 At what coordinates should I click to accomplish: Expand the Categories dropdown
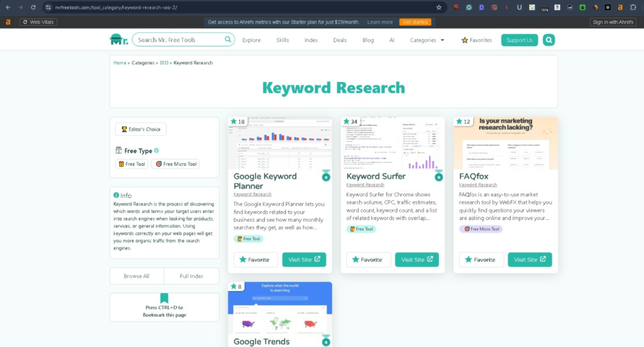[427, 40]
